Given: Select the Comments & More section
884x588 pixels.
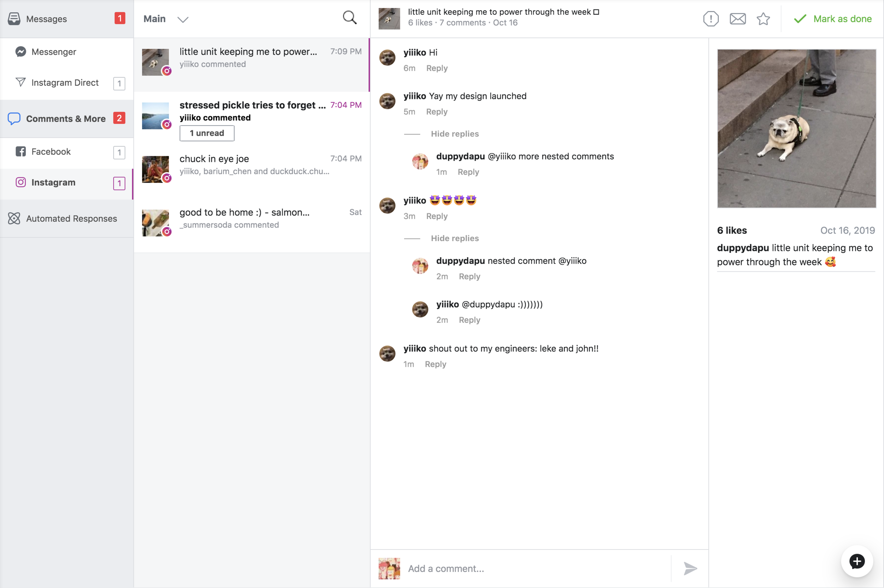Looking at the screenshot, I should (67, 118).
